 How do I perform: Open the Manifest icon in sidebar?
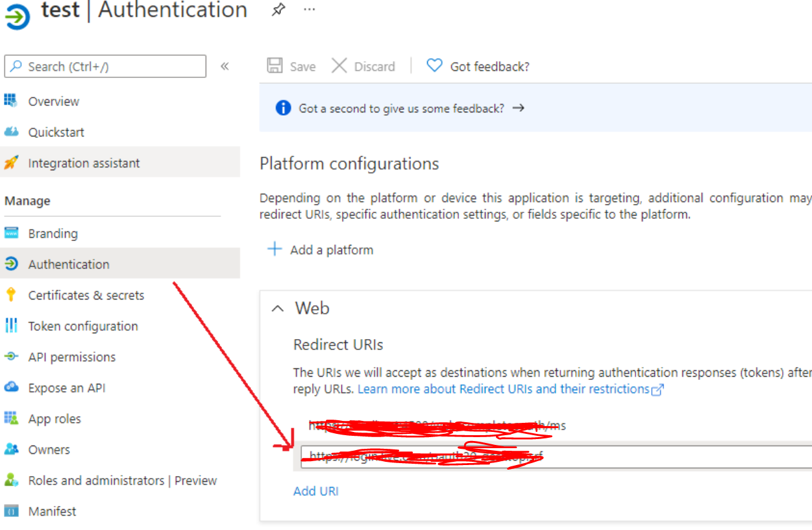point(11,511)
